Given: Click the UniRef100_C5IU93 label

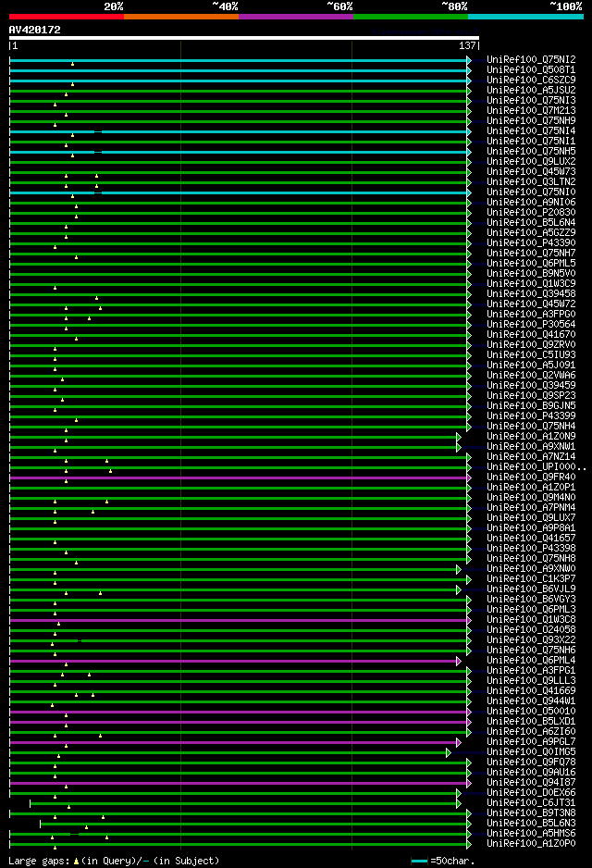Looking at the screenshot, I should coord(531,354).
